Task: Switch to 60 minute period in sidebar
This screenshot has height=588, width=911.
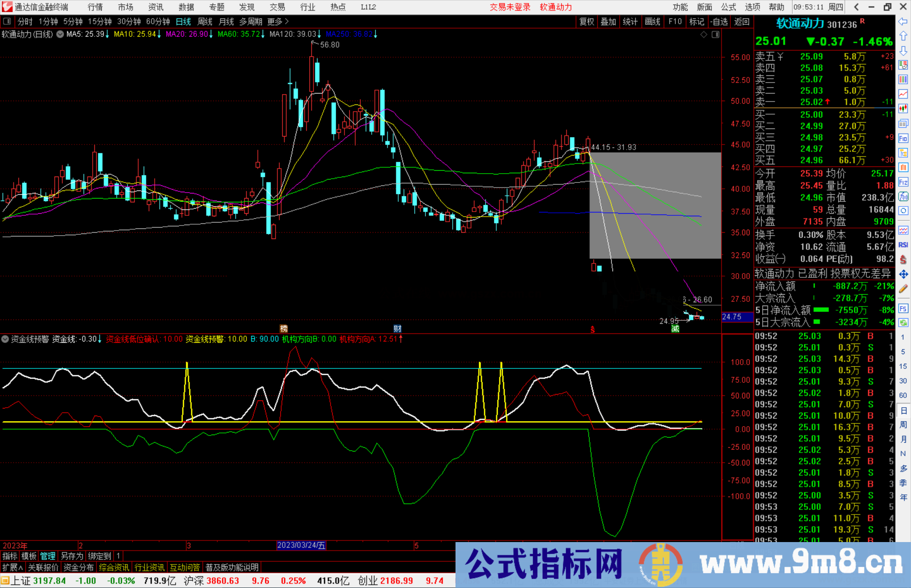Action: coord(903,395)
